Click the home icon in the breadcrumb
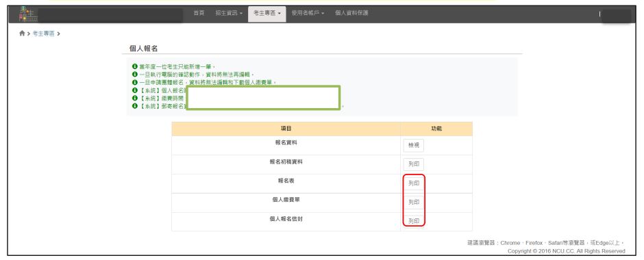 pos(22,34)
